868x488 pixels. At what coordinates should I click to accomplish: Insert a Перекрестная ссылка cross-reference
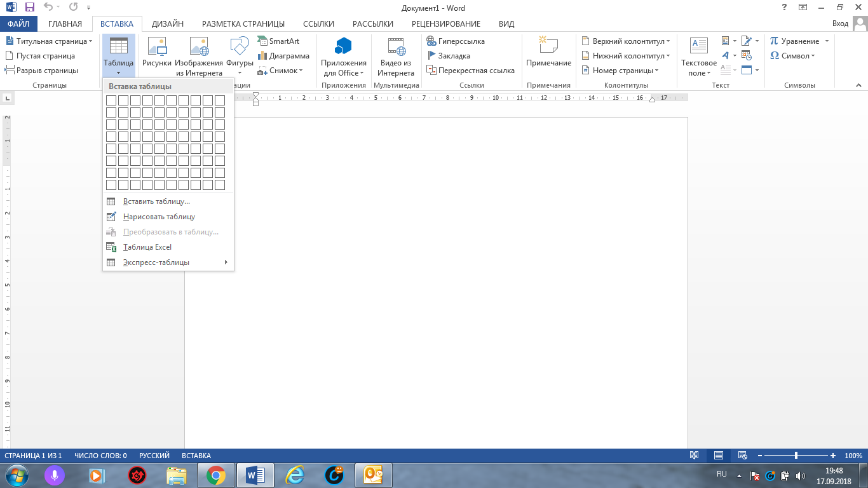point(470,71)
